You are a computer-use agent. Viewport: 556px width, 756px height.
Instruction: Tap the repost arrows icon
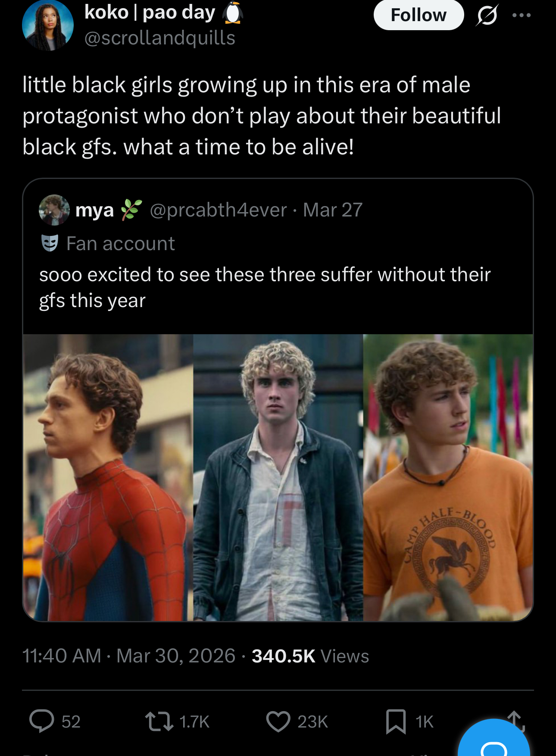(x=160, y=721)
